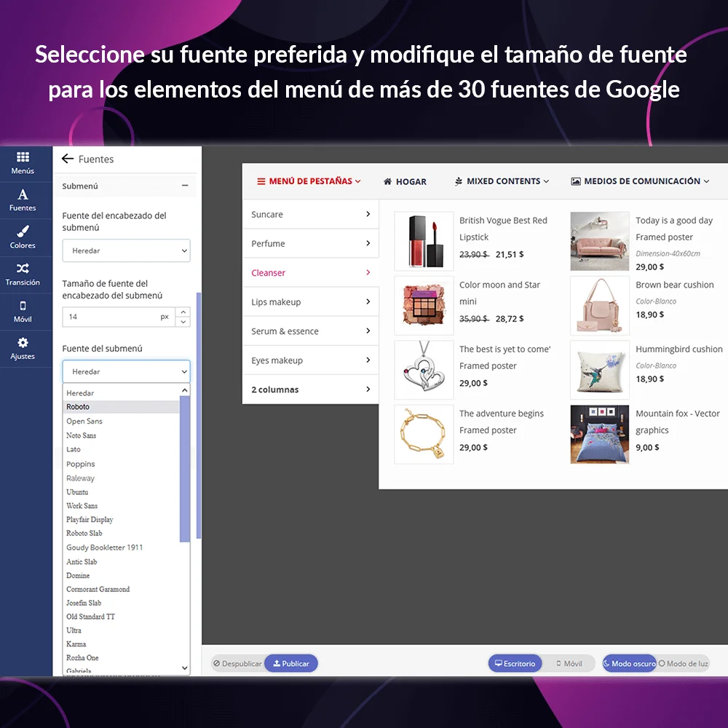Open Móvil settings from sidebar
This screenshot has width=728, height=728.
(24, 312)
